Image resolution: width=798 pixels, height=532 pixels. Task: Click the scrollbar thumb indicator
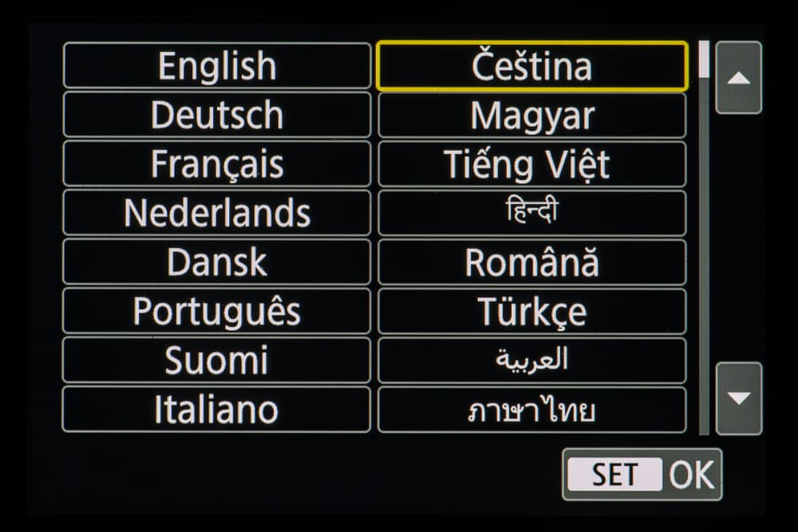[x=704, y=60]
